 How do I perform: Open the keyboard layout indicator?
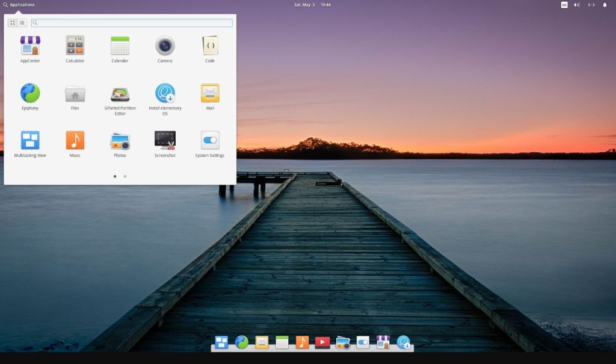(x=564, y=5)
